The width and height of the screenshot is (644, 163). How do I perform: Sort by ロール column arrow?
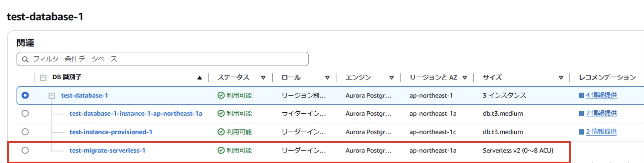[x=327, y=78]
